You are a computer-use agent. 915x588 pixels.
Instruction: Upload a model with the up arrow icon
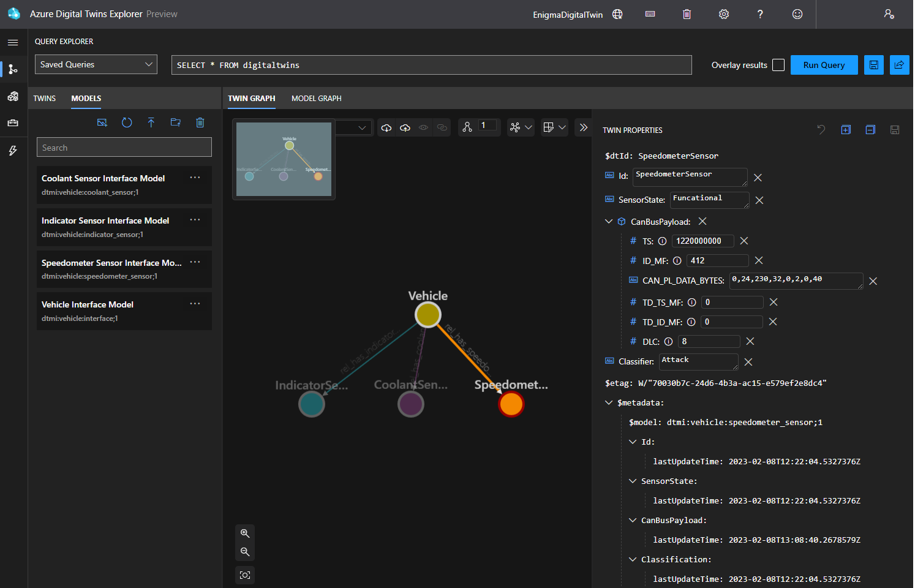[x=151, y=123]
